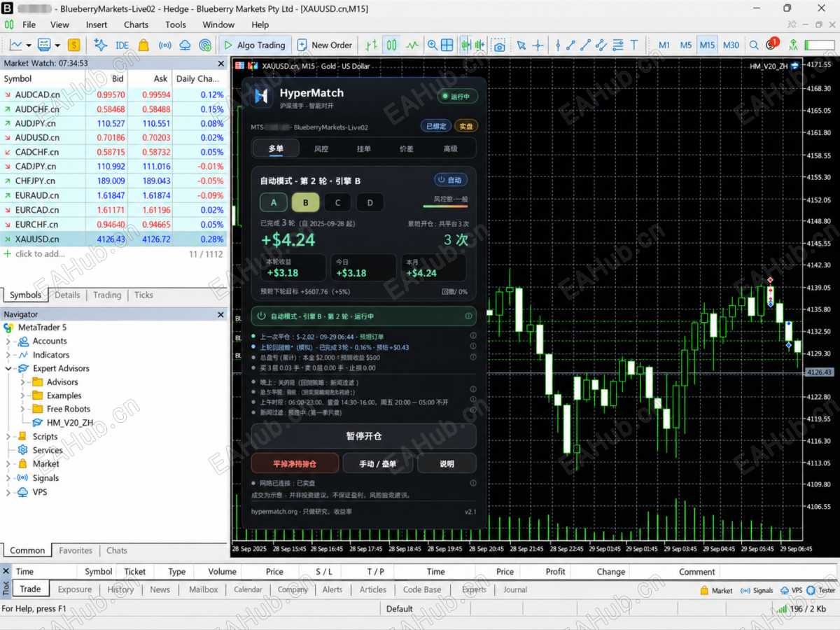Select the vertical line drawing tool
This screenshot has width=840, height=630.
tap(558, 45)
